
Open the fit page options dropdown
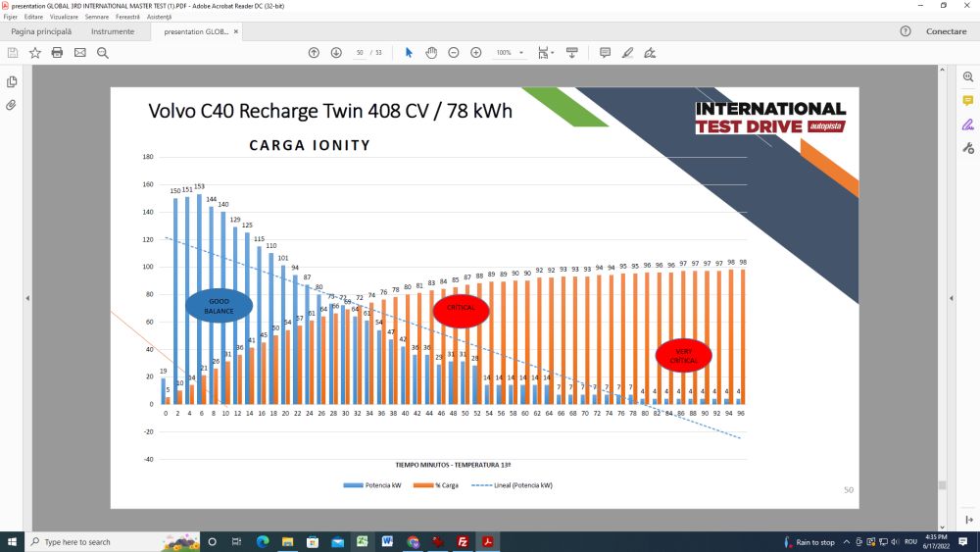[x=546, y=53]
